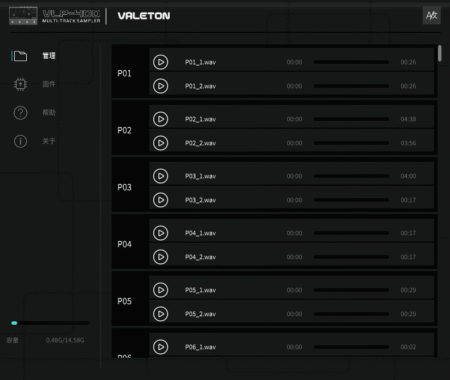Click the storage capacity bar

50,323
